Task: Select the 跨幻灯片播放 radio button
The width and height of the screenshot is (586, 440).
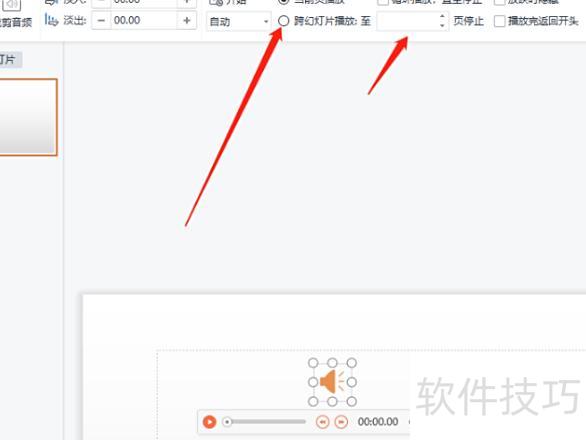Action: coord(284,21)
